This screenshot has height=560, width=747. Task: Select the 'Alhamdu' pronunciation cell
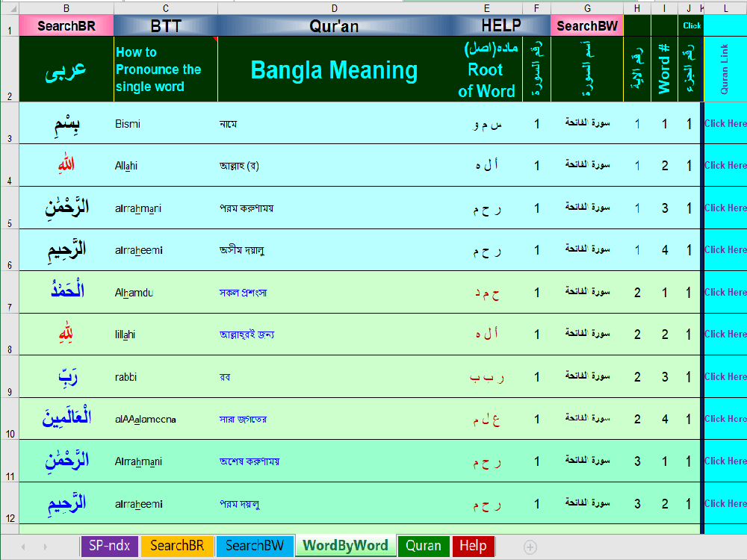[166, 292]
